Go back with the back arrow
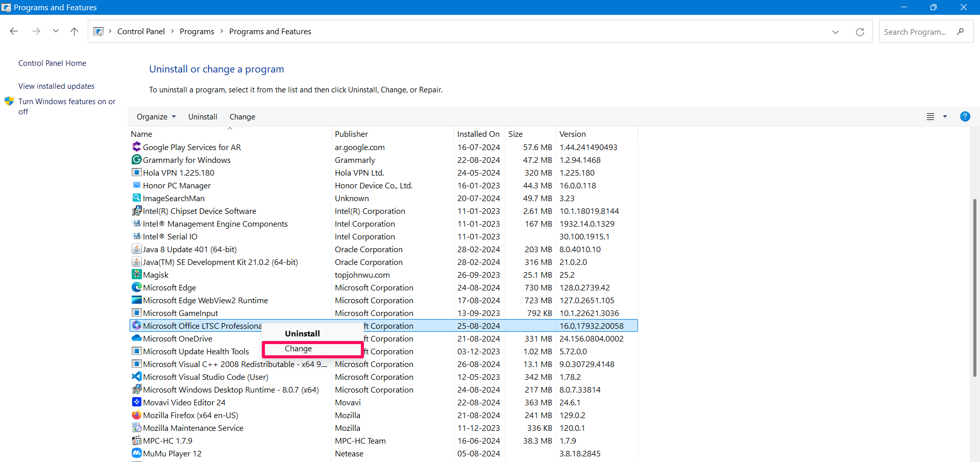 (x=14, y=31)
